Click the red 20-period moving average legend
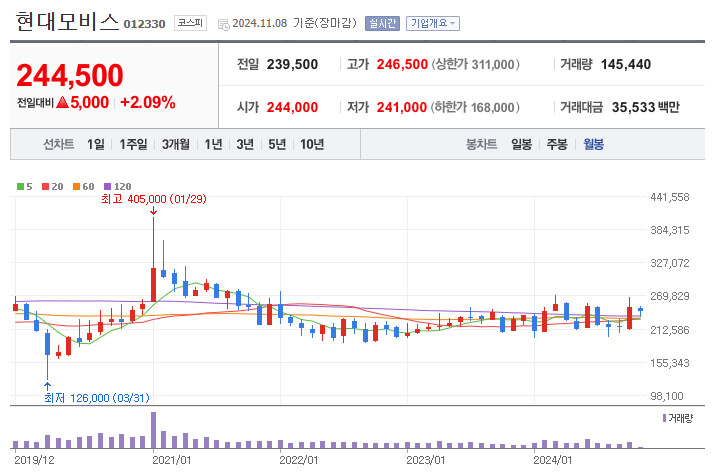The width and height of the screenshot is (713, 473). point(52,186)
